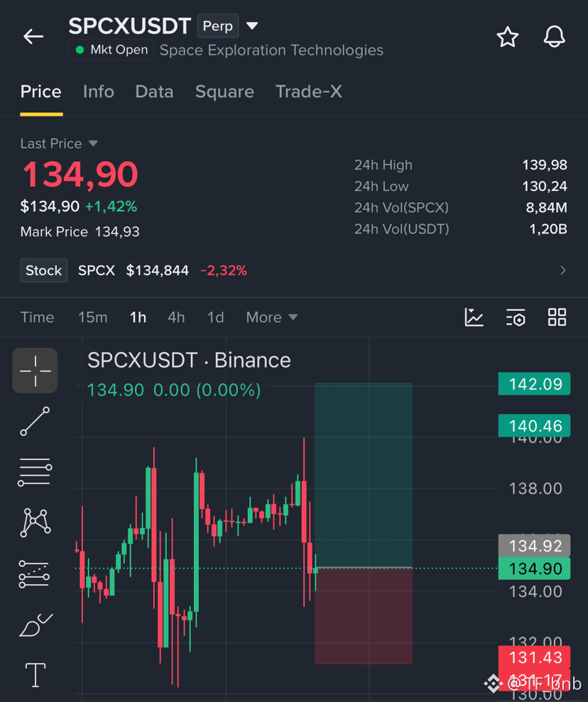Select the crosshair cursor tool
This screenshot has height=702, width=588.
tap(35, 371)
